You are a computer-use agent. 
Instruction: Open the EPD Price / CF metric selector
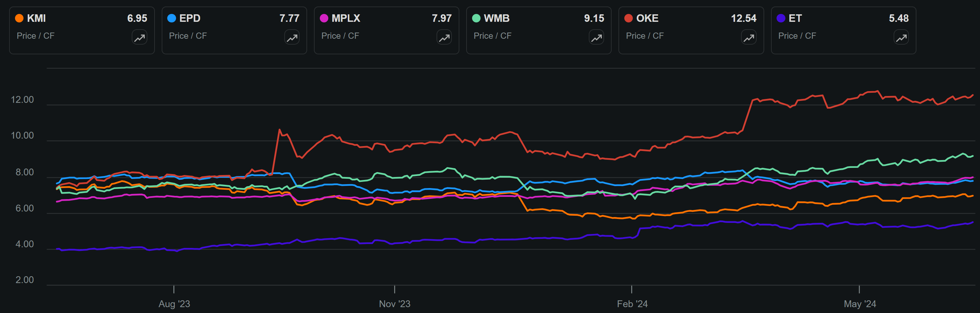pos(187,36)
